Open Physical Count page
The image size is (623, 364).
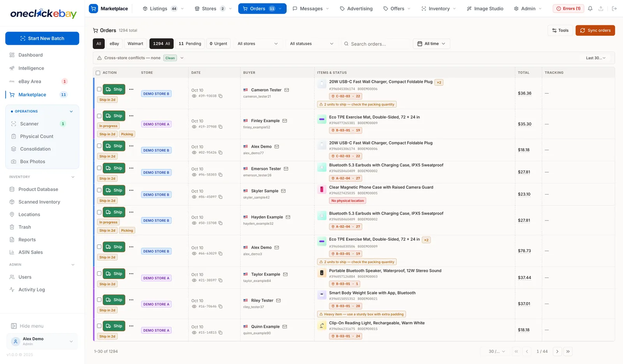click(x=37, y=136)
